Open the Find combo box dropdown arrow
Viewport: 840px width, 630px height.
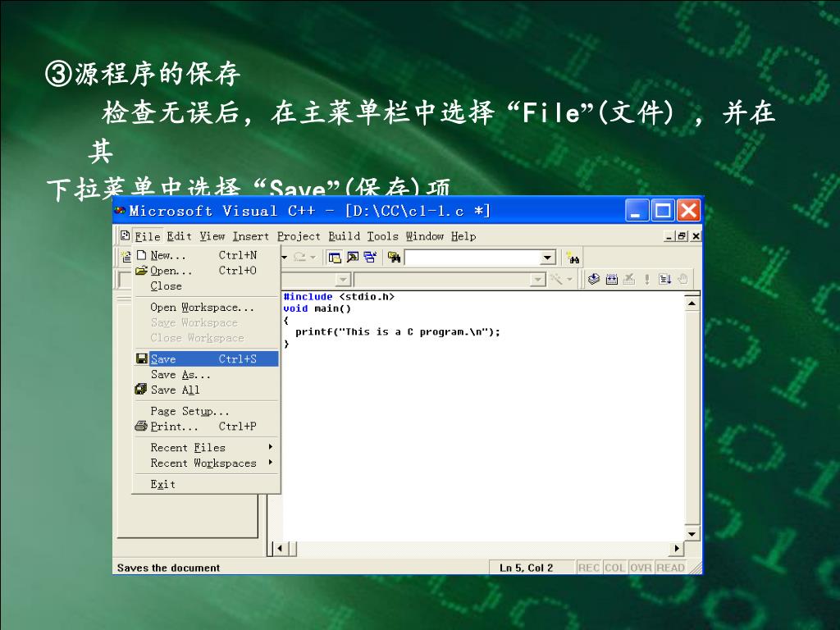pyautogui.click(x=547, y=258)
